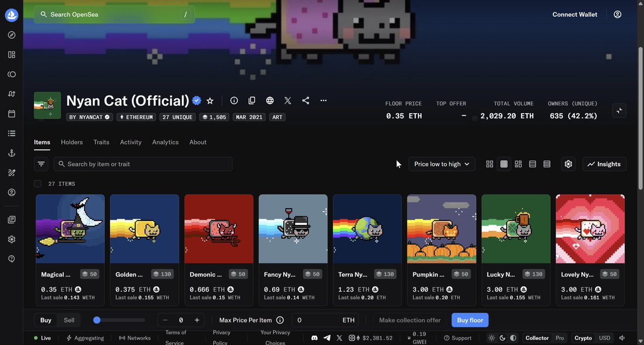Image resolution: width=644 pixels, height=345 pixels.
Task: Switch to the Holders tab
Action: (x=72, y=142)
